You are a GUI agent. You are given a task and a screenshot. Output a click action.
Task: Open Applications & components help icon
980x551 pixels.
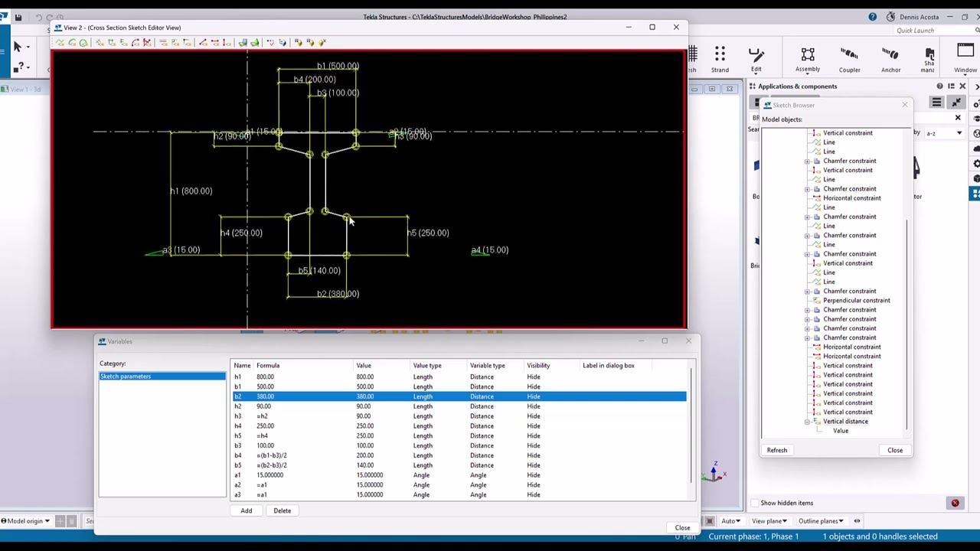click(940, 86)
